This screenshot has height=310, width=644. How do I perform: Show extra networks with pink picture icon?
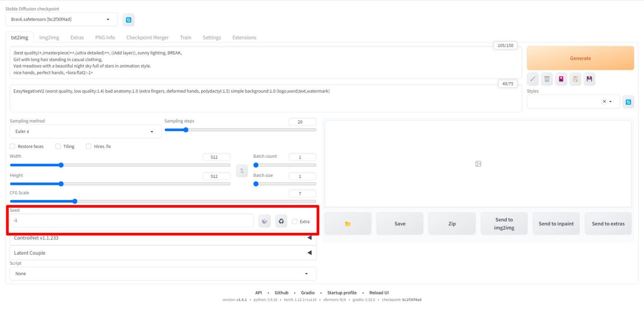[561, 79]
